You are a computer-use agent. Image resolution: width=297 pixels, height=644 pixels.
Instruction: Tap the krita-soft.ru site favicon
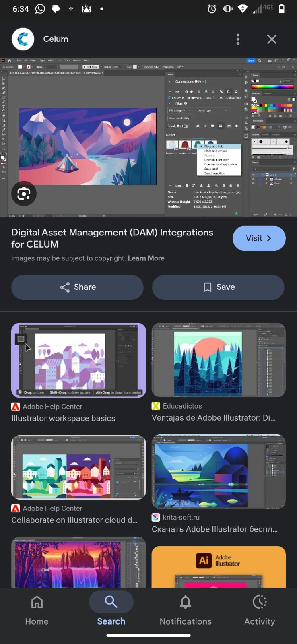[x=156, y=517]
